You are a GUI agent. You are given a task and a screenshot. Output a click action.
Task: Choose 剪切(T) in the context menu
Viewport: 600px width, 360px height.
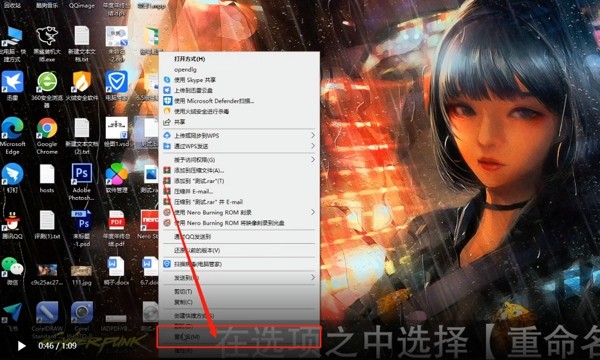pyautogui.click(x=239, y=292)
